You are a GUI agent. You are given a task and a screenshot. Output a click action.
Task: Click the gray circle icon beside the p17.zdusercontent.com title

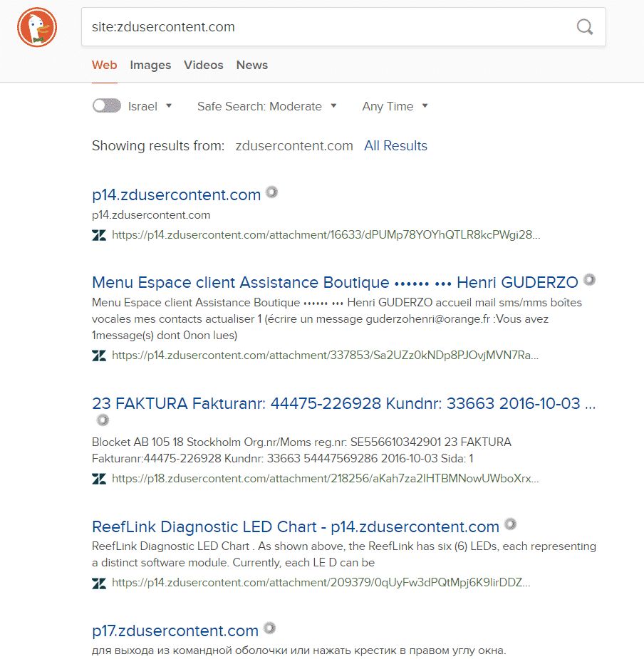point(269,628)
